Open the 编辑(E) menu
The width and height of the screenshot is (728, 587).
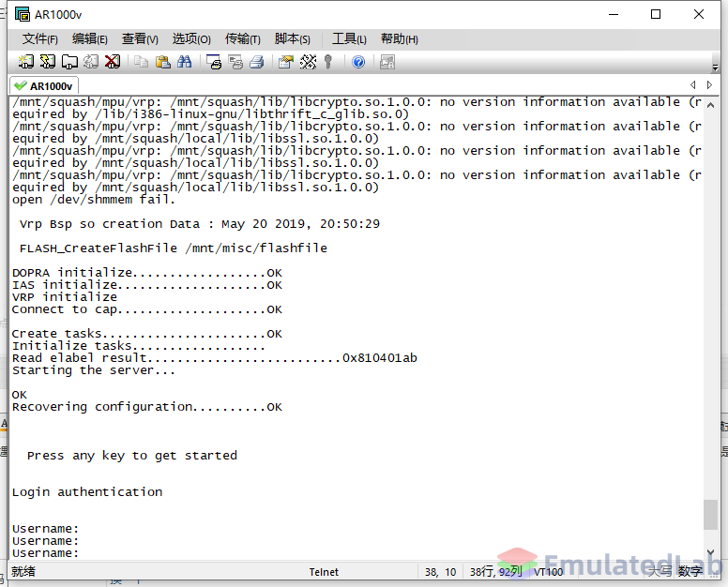[90, 39]
